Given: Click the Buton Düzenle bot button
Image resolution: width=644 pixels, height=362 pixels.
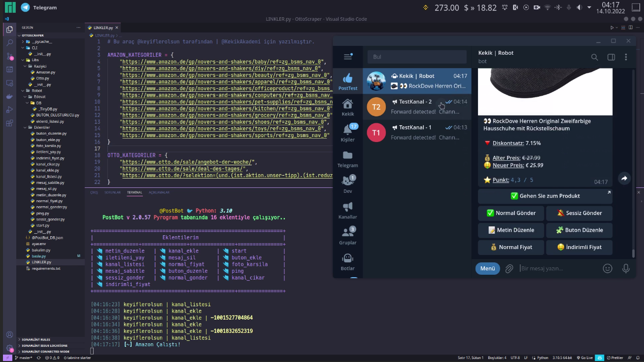Looking at the screenshot, I should [579, 230].
